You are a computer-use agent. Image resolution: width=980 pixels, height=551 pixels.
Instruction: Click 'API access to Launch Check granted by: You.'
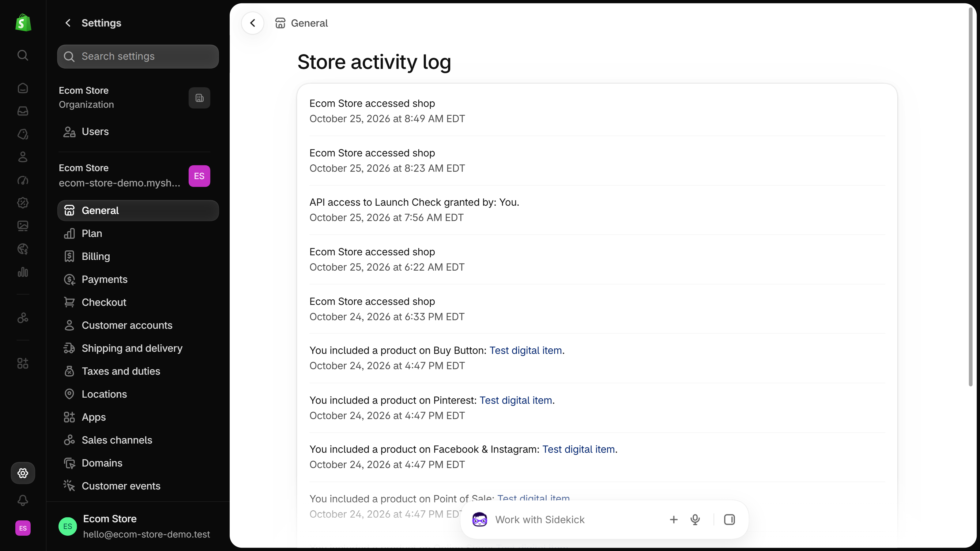tap(414, 202)
